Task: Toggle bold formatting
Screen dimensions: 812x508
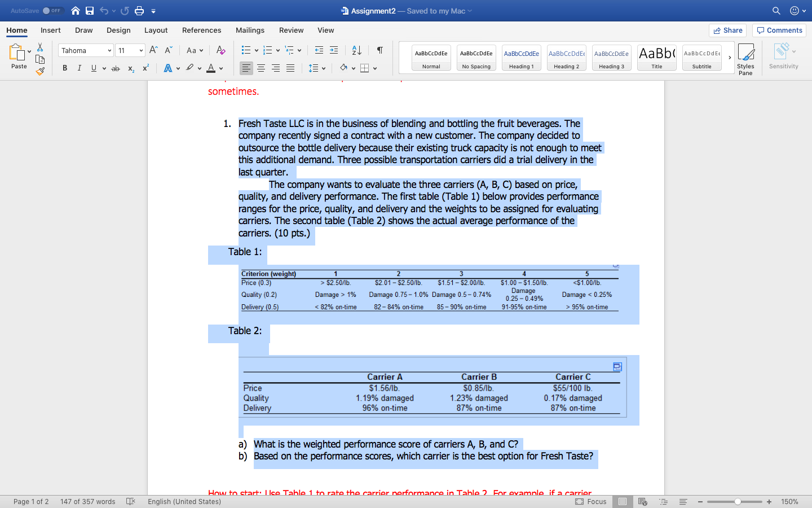Action: click(x=64, y=67)
